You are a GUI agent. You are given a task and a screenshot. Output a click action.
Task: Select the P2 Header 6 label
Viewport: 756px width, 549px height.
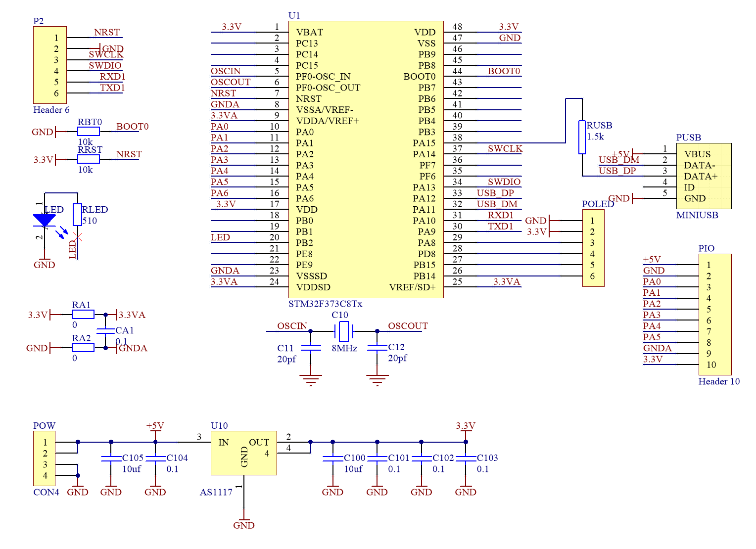tap(50, 110)
